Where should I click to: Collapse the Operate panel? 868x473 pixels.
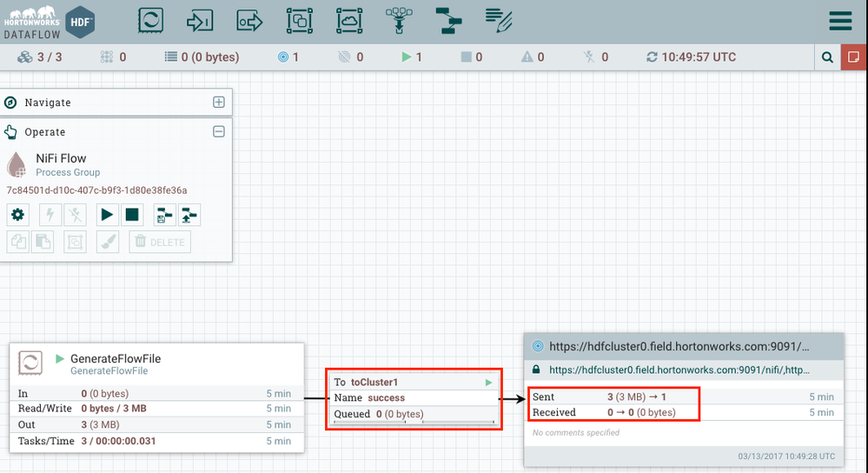[x=219, y=131]
